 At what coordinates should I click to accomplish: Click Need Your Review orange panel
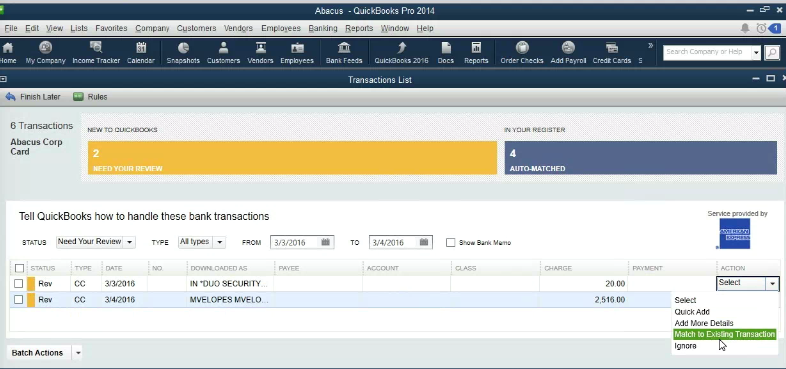[x=292, y=158]
